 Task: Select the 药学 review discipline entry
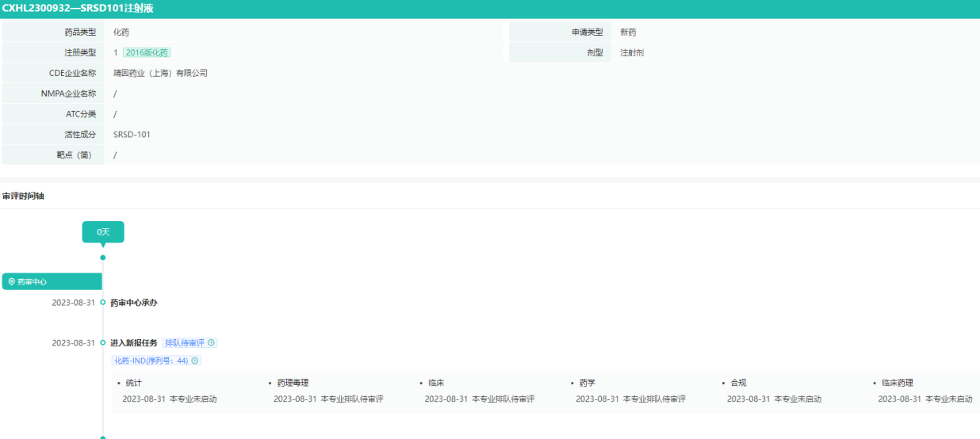pyautogui.click(x=587, y=383)
